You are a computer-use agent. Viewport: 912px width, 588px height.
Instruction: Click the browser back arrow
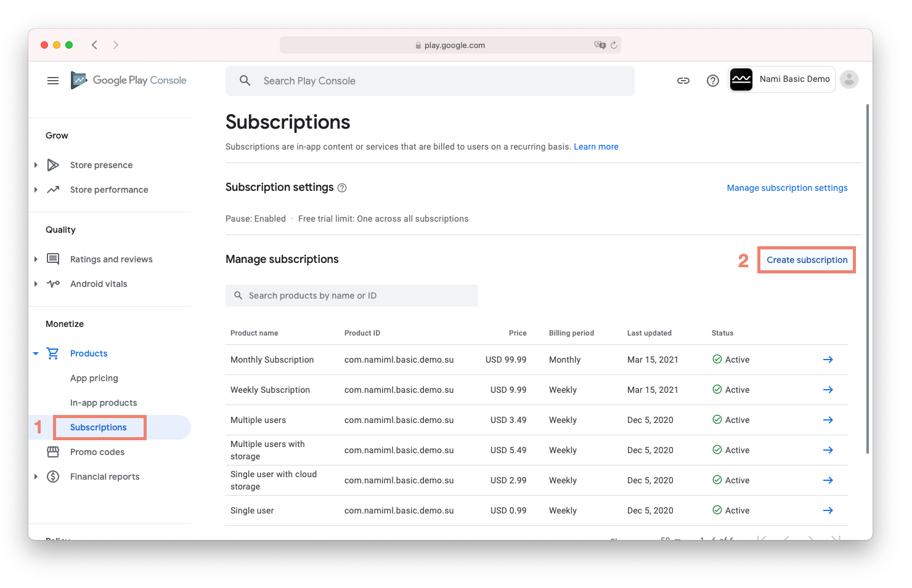94,45
